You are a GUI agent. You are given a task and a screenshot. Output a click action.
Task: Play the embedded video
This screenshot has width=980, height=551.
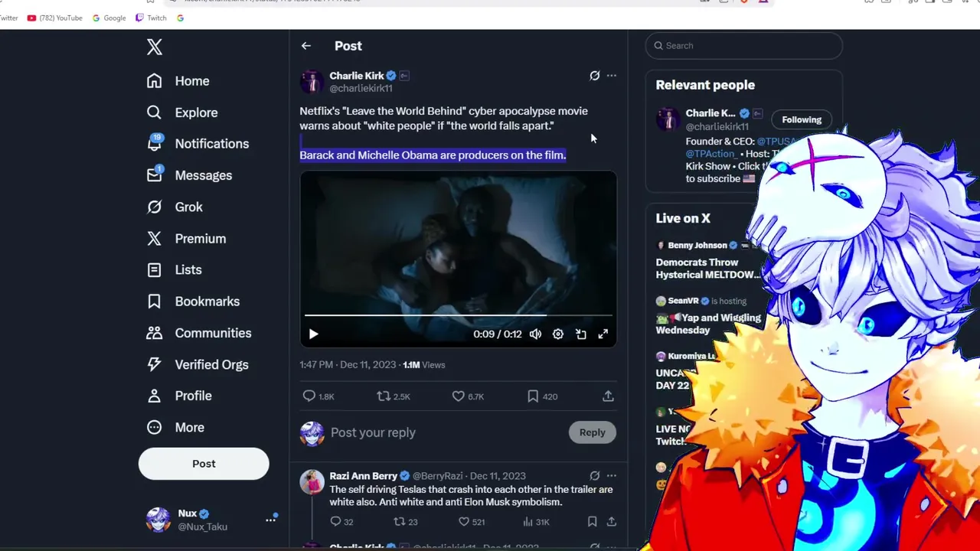pyautogui.click(x=313, y=334)
